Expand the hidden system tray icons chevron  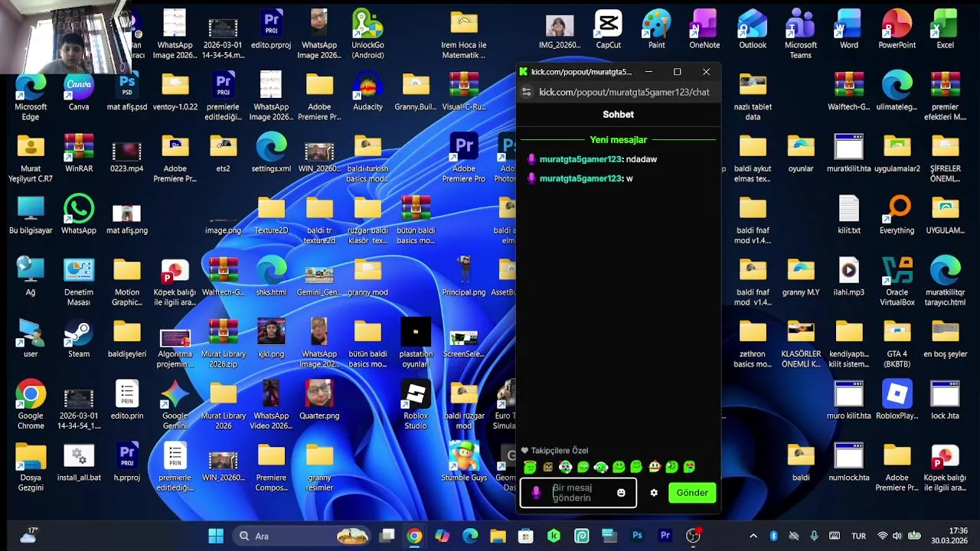point(753,536)
